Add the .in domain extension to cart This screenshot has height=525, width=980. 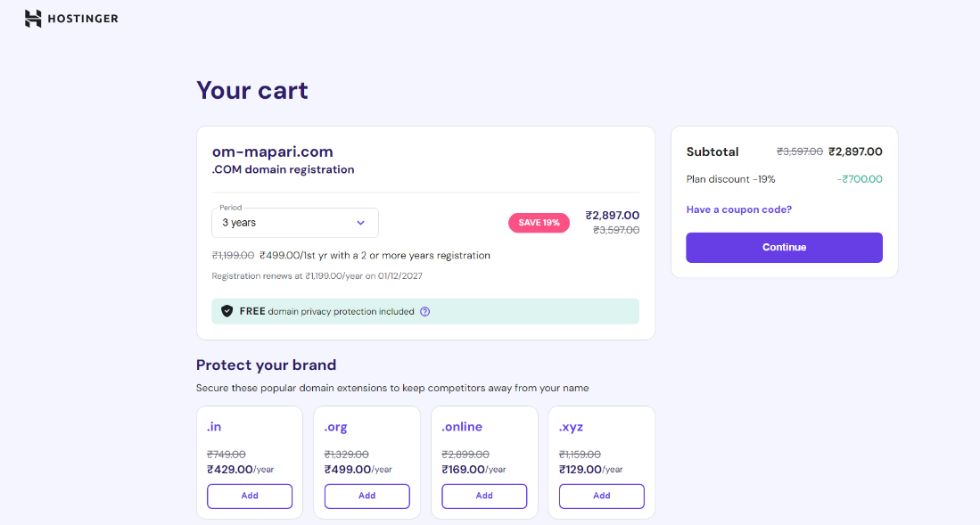click(249, 496)
